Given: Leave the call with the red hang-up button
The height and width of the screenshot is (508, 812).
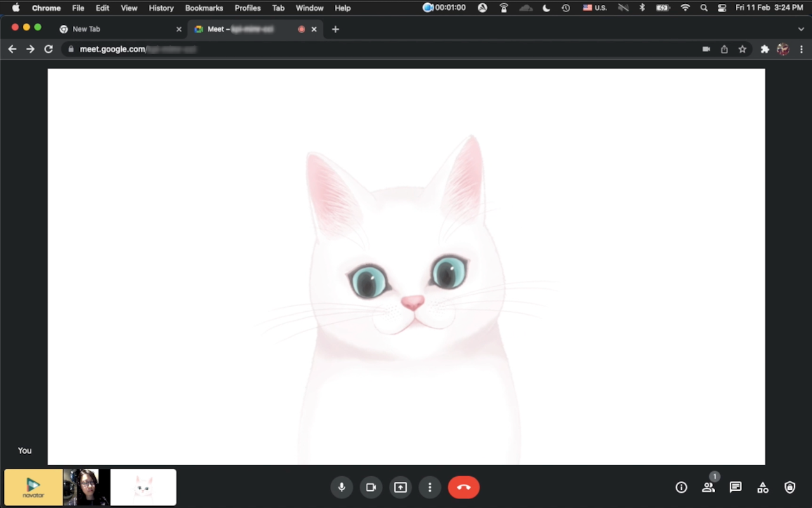Looking at the screenshot, I should (x=464, y=487).
